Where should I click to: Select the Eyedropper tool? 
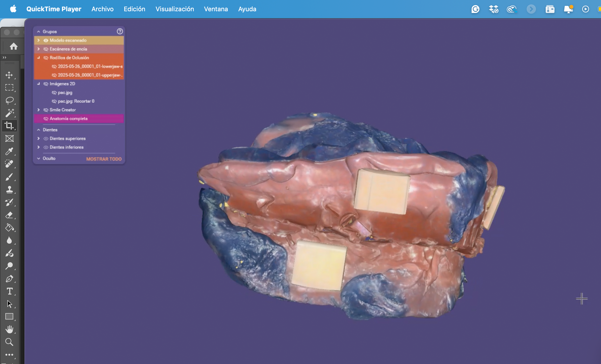[x=10, y=151]
